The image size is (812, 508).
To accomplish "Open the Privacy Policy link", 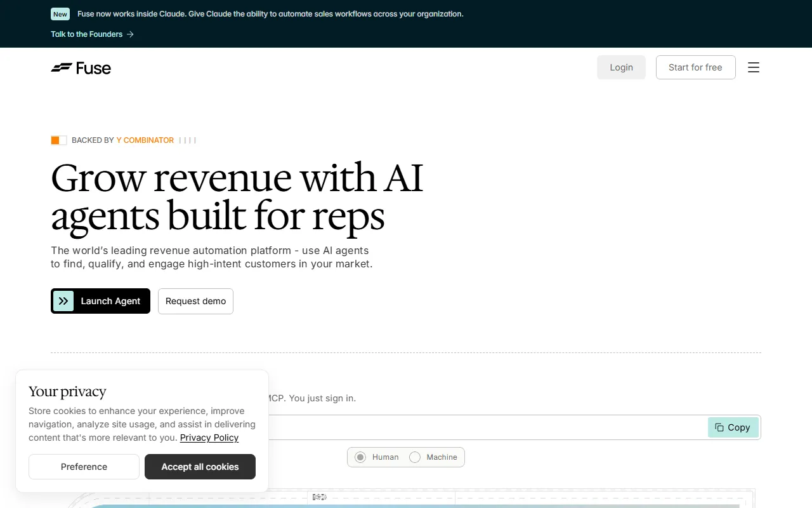I will click(209, 438).
